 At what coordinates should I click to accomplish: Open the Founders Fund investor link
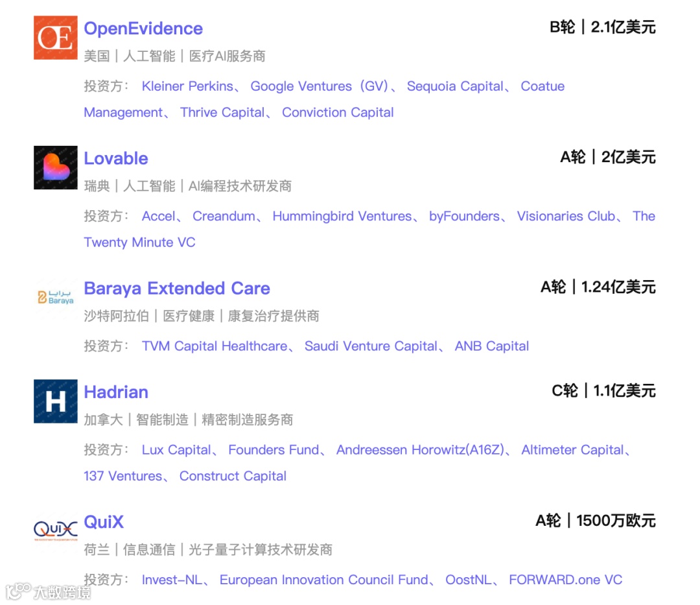(274, 449)
